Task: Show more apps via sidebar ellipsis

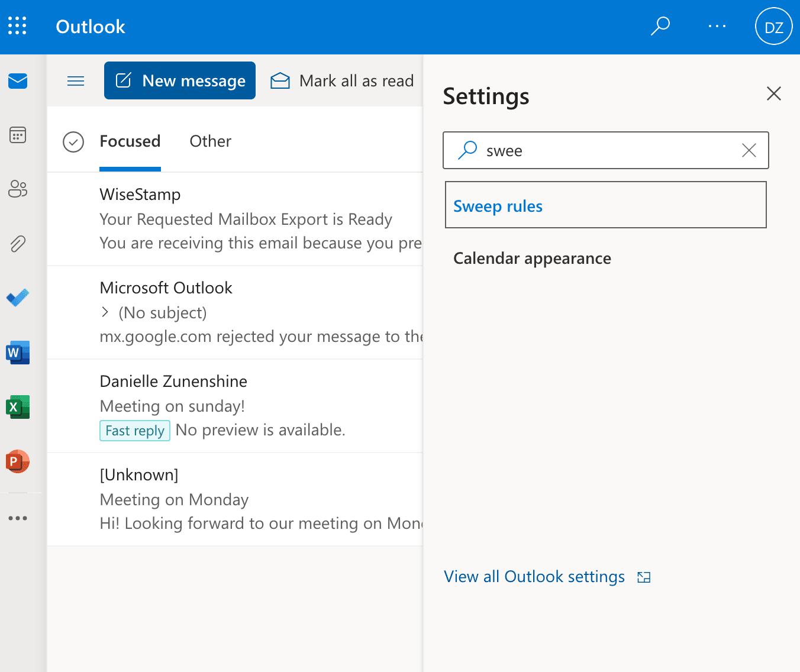Action: point(18,518)
